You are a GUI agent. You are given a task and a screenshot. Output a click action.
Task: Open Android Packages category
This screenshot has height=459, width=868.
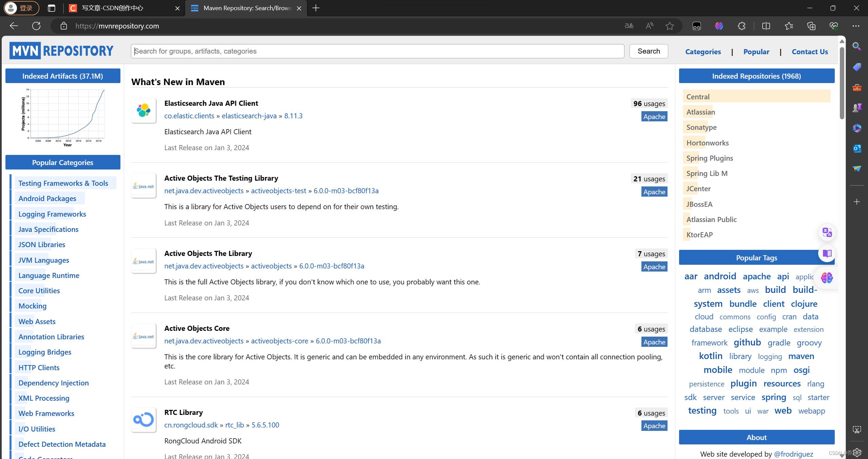coord(47,198)
